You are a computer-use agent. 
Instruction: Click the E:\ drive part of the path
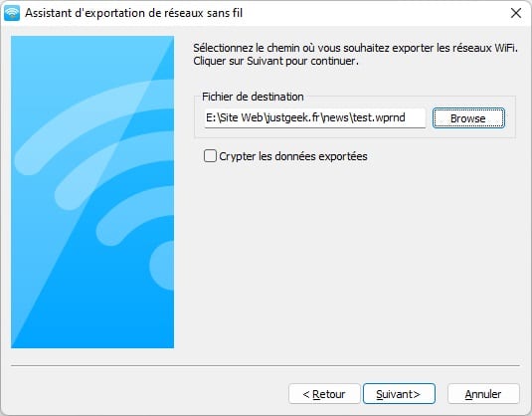pyautogui.click(x=212, y=117)
